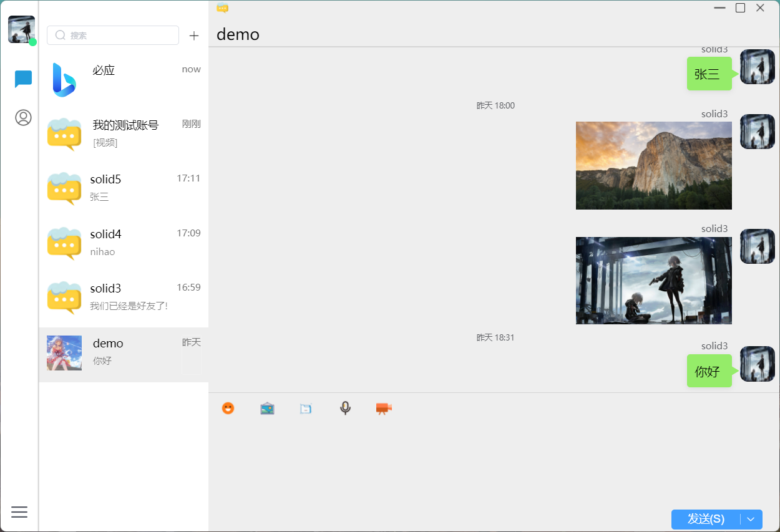The height and width of the screenshot is (532, 780).
Task: Click the video camera icon
Action: coord(384,409)
